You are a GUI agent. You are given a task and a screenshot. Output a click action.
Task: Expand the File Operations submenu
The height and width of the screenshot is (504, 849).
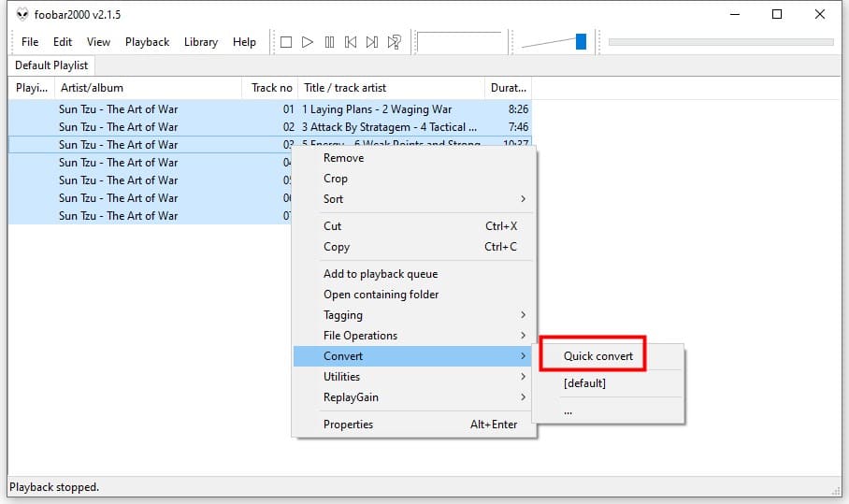point(414,336)
